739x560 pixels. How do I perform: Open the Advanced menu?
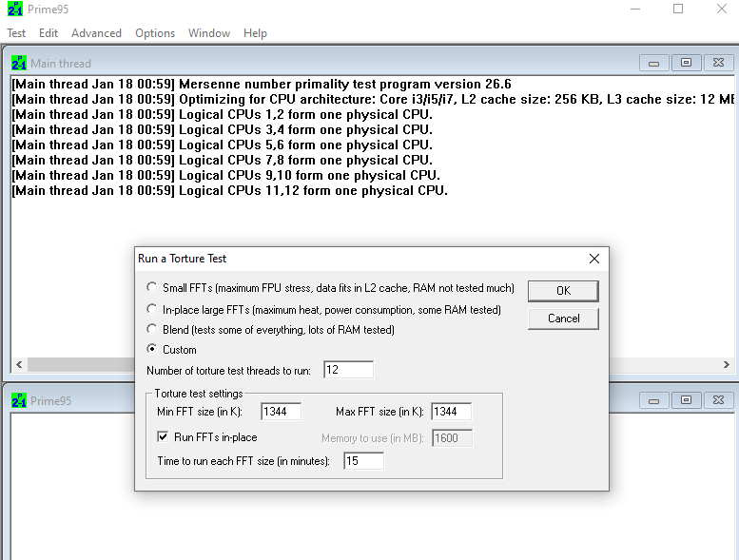[97, 33]
